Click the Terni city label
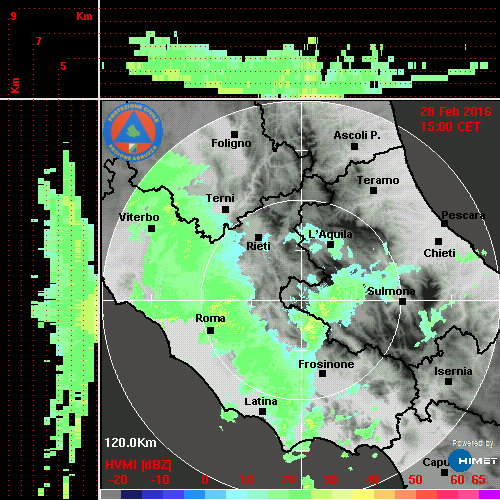The image size is (500, 500). pos(220,198)
